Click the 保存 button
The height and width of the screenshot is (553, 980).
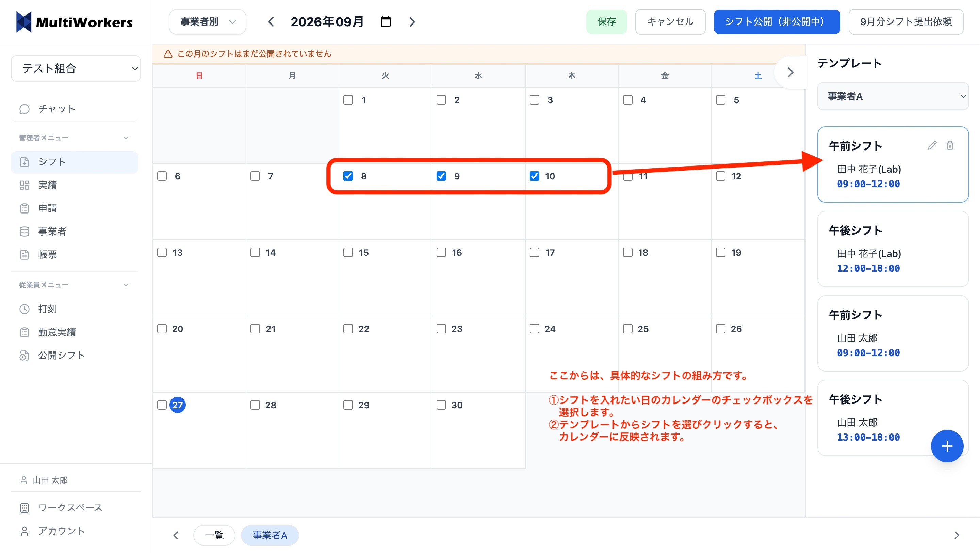(606, 22)
